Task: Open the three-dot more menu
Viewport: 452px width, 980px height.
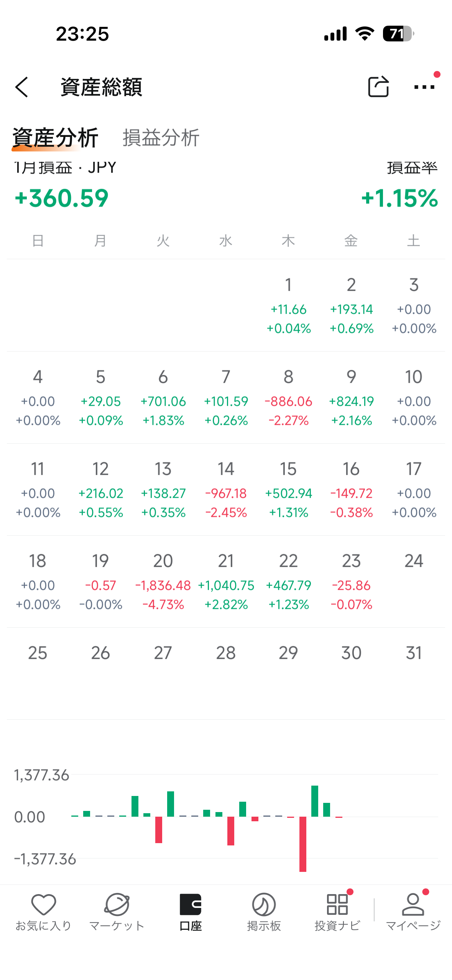Action: point(424,87)
